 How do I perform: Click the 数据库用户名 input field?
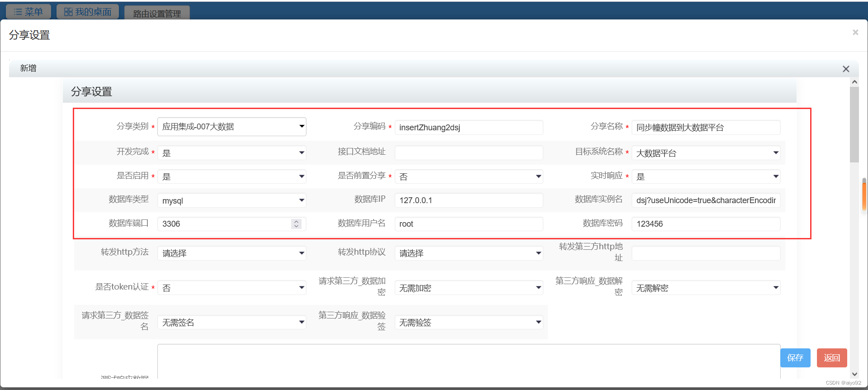[469, 224]
